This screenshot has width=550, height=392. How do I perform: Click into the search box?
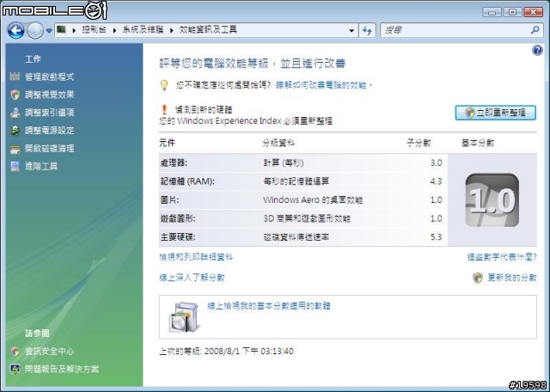pyautogui.click(x=455, y=31)
